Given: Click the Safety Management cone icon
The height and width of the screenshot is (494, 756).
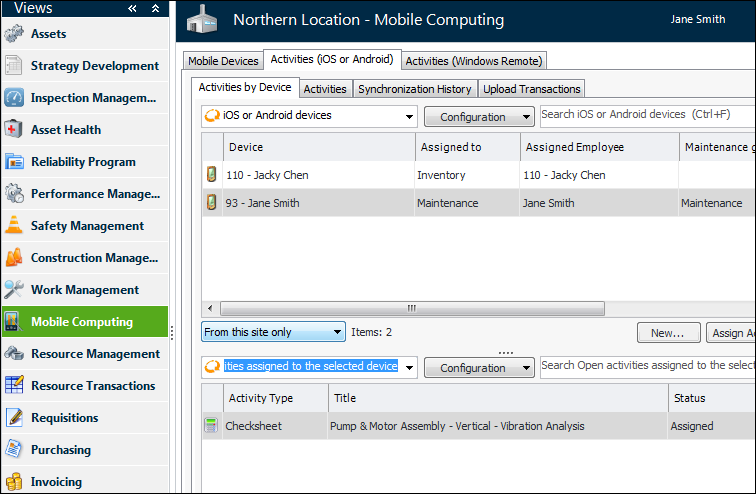Looking at the screenshot, I should point(13,226).
